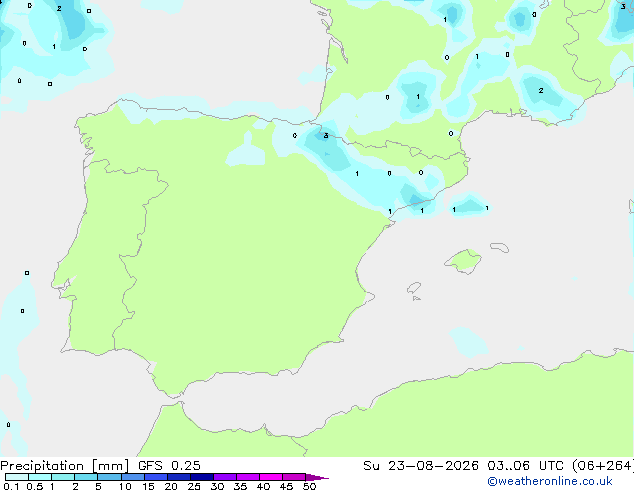Click the 0.5–1 mm legend color box

(x=40, y=477)
